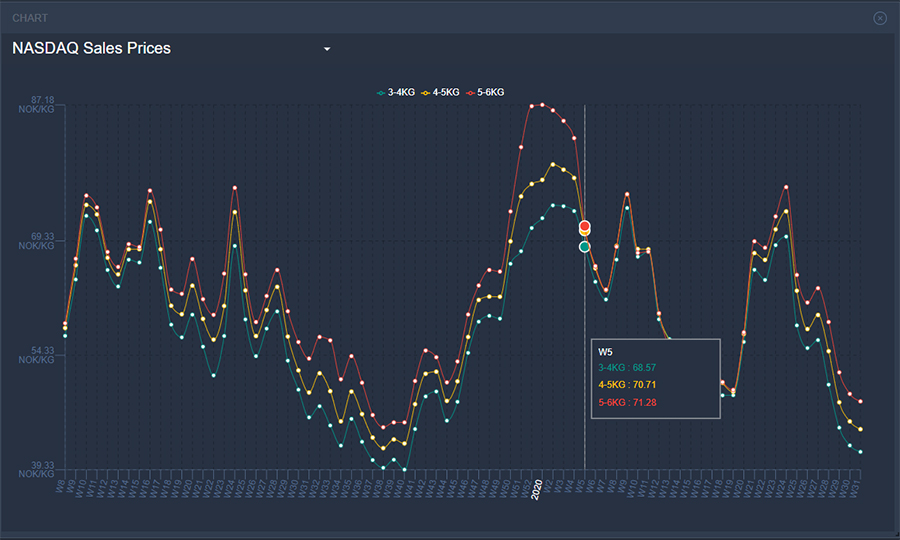Click the CHART panel header label

click(x=30, y=18)
